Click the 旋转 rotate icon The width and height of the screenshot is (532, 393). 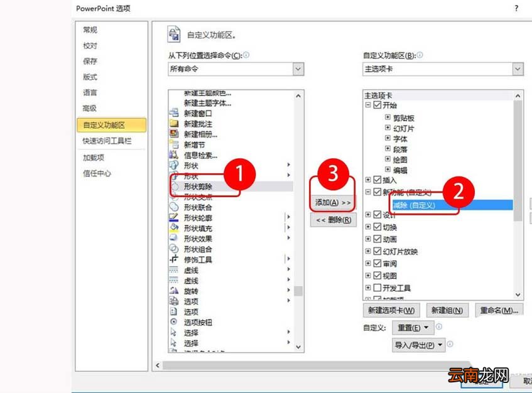tap(174, 291)
